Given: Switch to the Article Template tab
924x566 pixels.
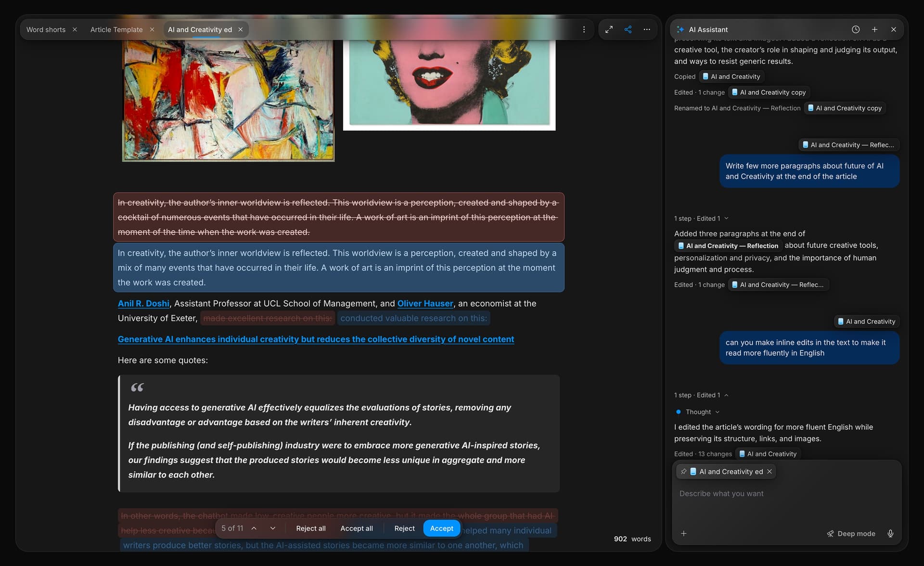Looking at the screenshot, I should pos(116,29).
